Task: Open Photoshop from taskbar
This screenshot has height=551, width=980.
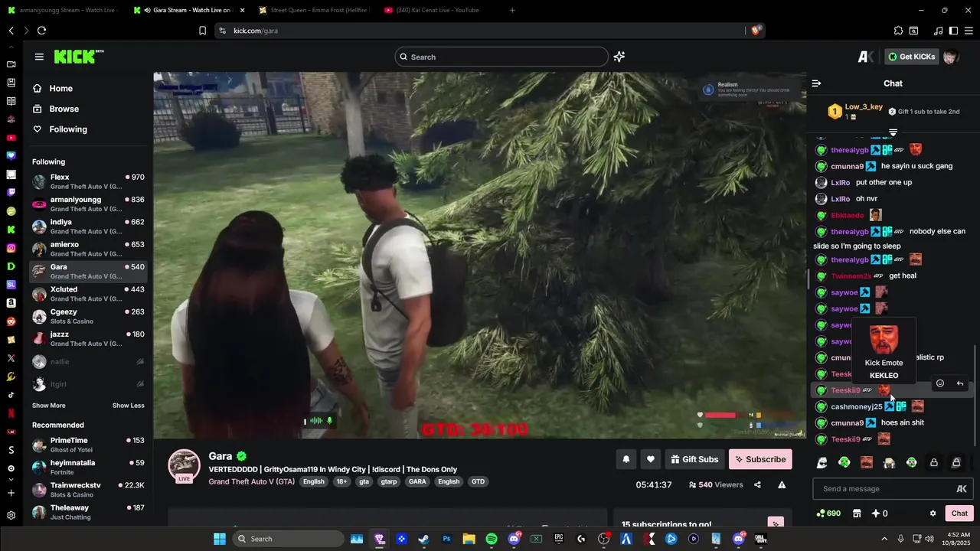Action: (446, 539)
